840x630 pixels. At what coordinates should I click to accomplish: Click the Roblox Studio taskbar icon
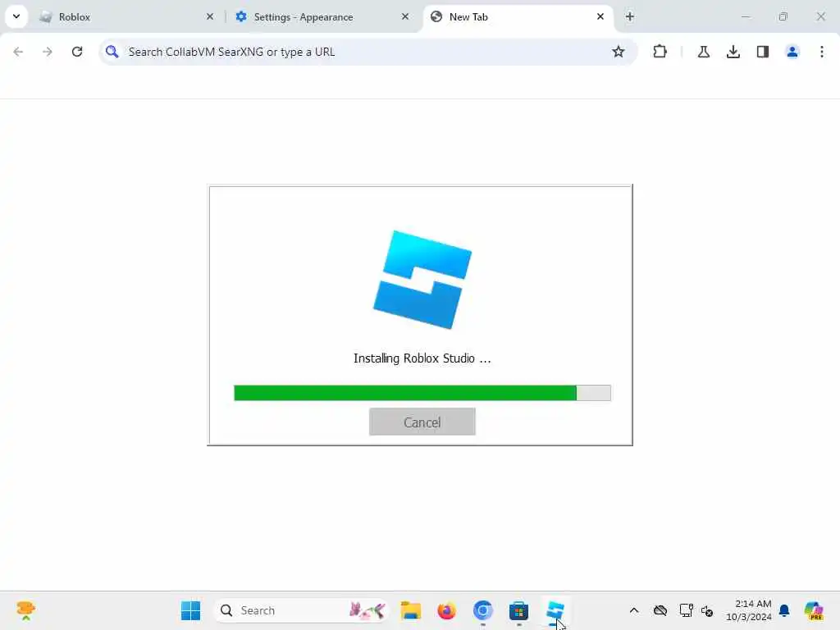[x=555, y=610]
